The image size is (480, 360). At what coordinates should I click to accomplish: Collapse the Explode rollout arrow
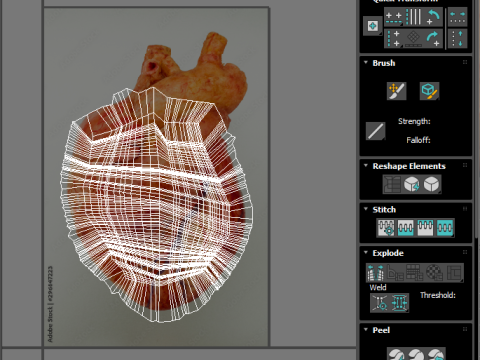pos(366,252)
